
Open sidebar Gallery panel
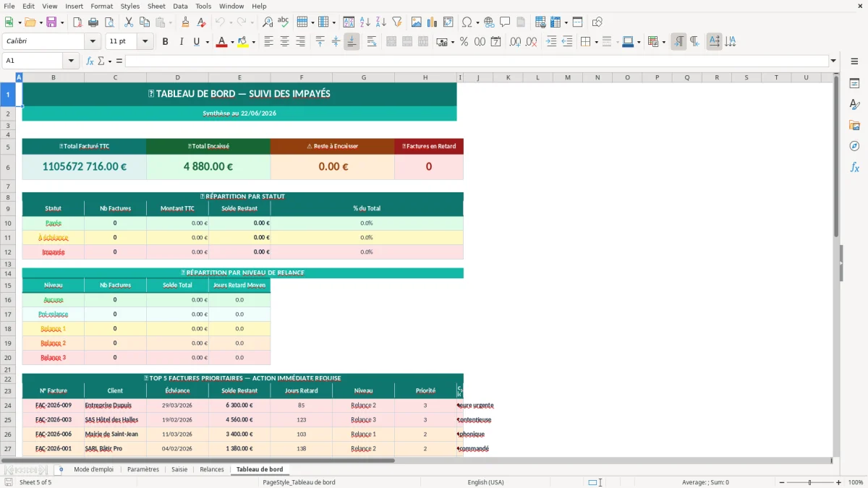854,126
